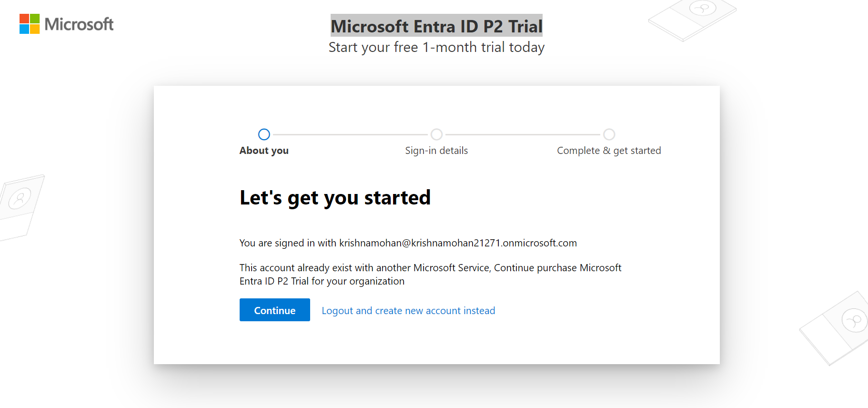Select the Sign-in details step circle
The height and width of the screenshot is (408, 868).
[436, 134]
